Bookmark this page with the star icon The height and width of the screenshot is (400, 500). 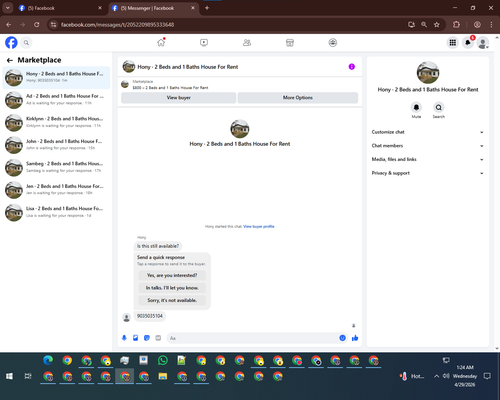tap(437, 24)
